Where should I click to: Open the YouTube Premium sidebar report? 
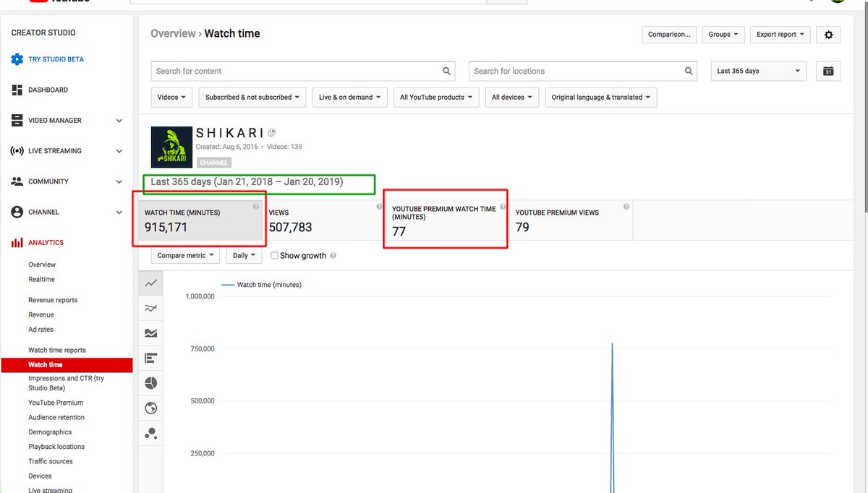(56, 403)
